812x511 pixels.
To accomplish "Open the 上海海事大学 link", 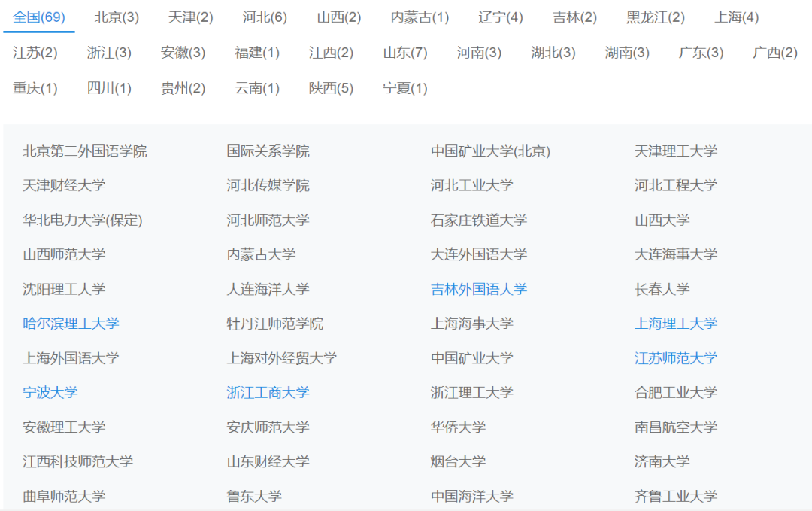I will [471, 324].
